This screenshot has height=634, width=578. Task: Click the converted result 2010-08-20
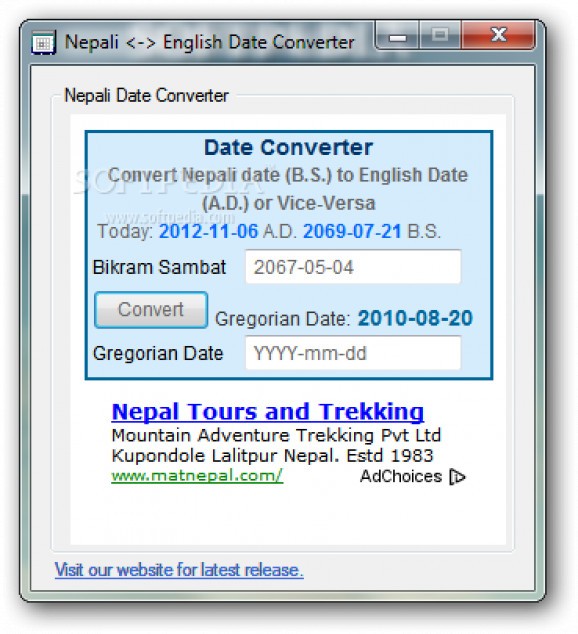pyautogui.click(x=415, y=318)
